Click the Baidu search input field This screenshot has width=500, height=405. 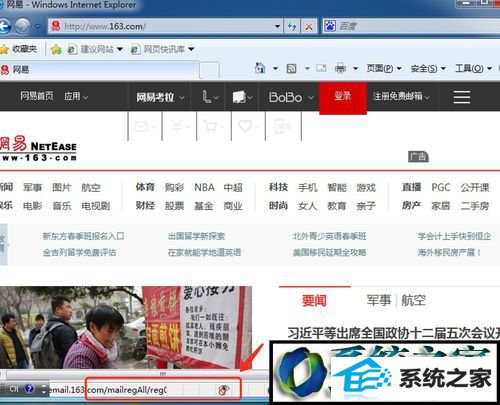tap(417, 26)
